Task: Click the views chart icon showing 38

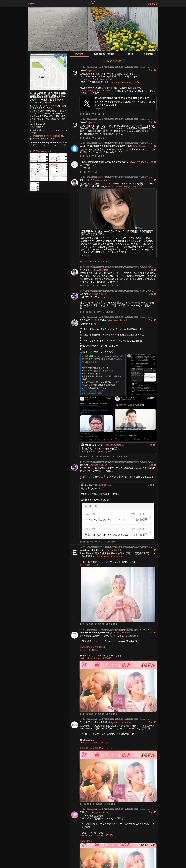Action: pos(100,138)
